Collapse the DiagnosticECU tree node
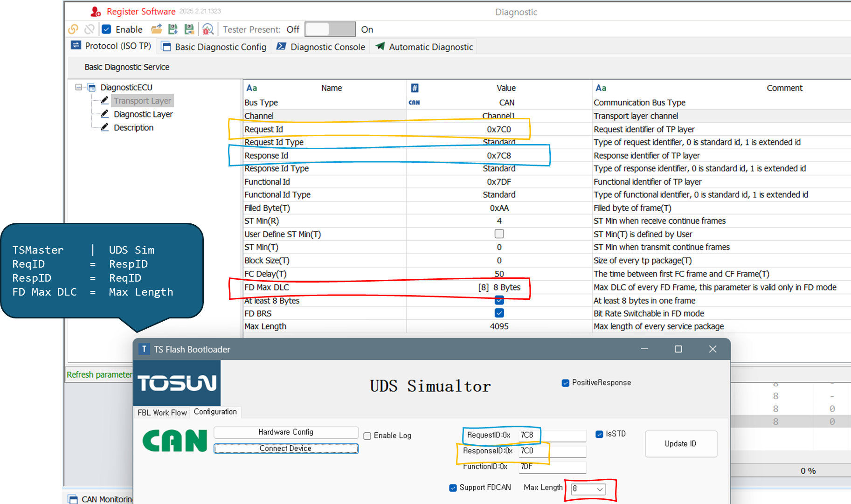Image resolution: width=851 pixels, height=504 pixels. [x=79, y=87]
